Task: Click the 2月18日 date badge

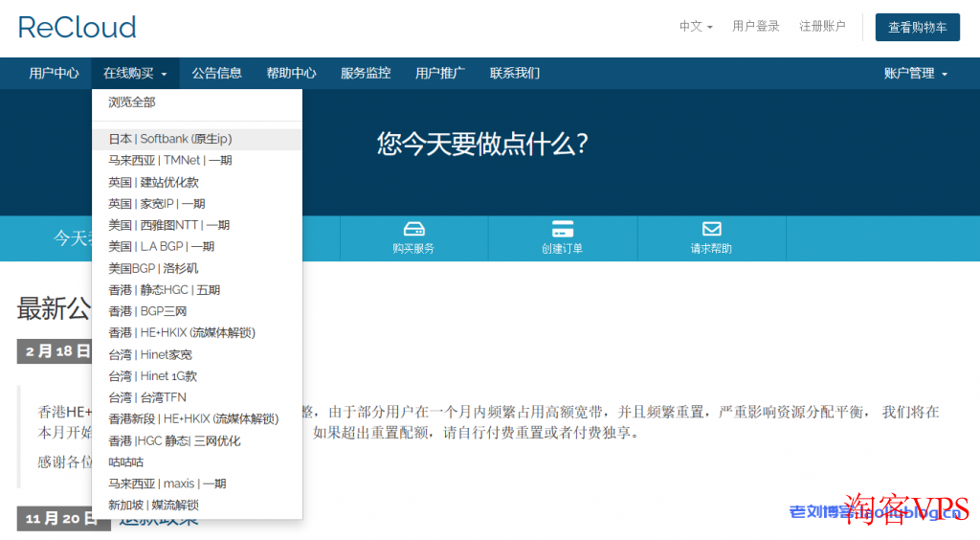Action: coord(55,351)
